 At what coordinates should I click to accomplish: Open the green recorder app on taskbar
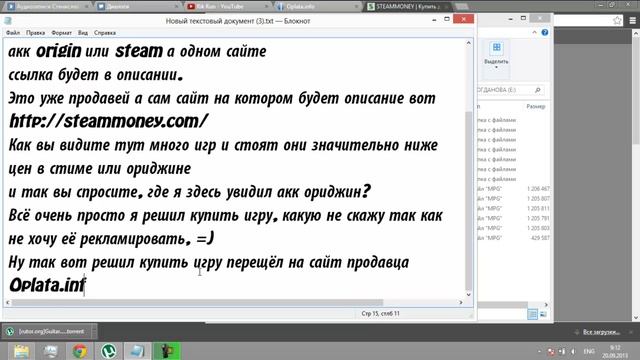click(166, 351)
